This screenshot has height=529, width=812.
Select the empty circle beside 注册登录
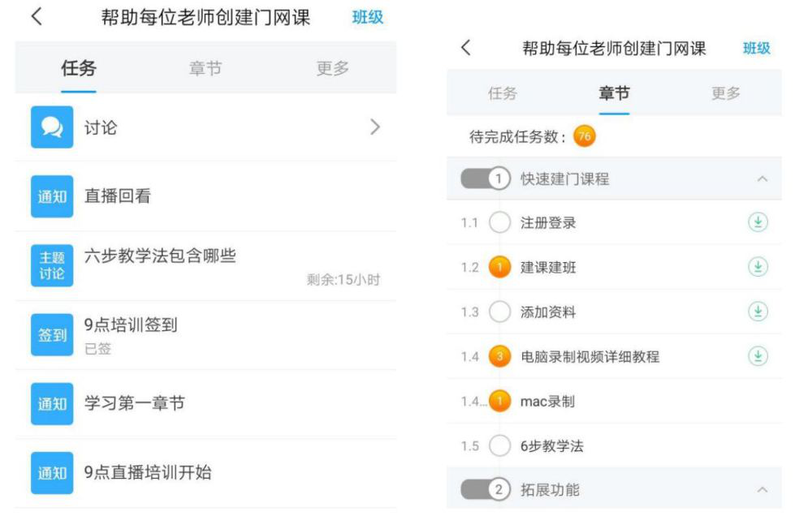click(501, 223)
